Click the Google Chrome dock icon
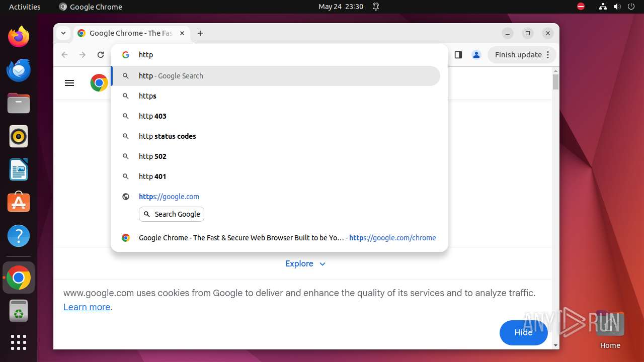644x362 pixels. (x=19, y=278)
